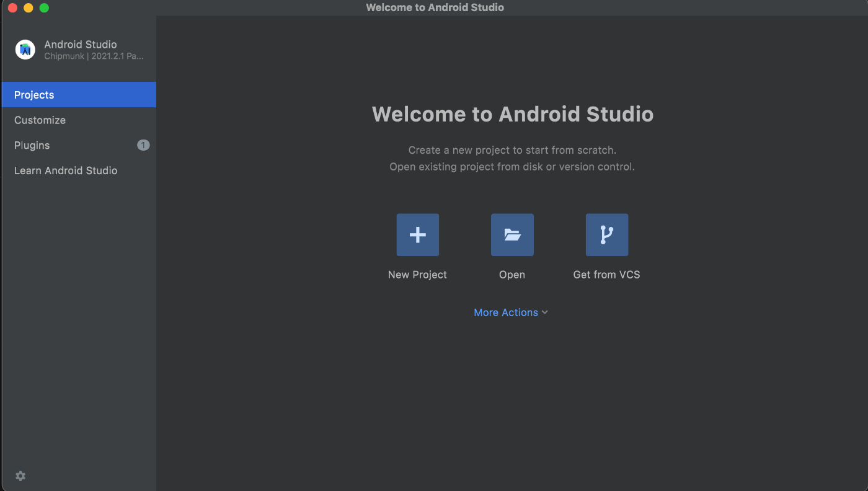This screenshot has width=868, height=491.
Task: Open the Learn Android Studio tab
Action: coord(78,170)
